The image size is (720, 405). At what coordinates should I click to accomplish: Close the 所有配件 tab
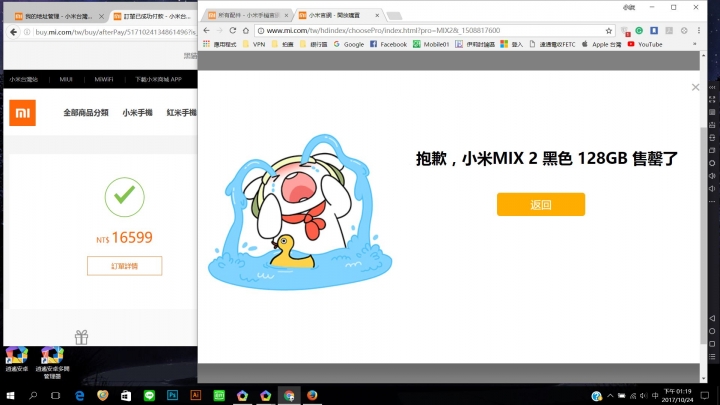(286, 15)
